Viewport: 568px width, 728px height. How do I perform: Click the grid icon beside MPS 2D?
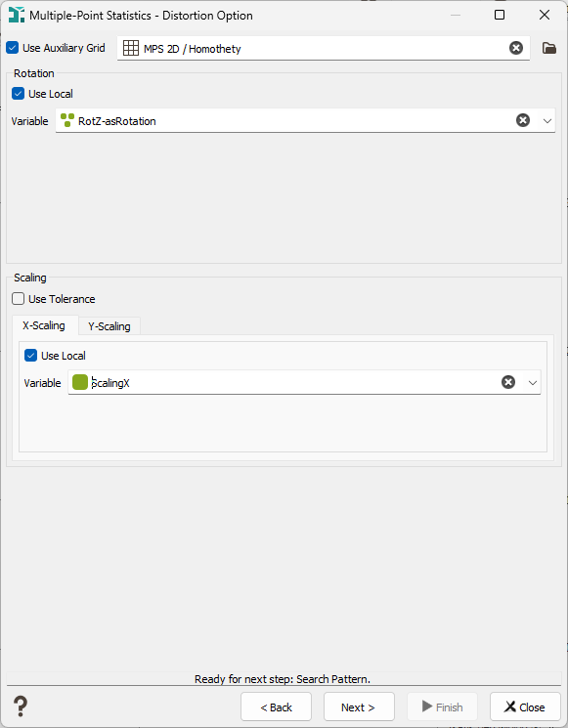[x=131, y=48]
